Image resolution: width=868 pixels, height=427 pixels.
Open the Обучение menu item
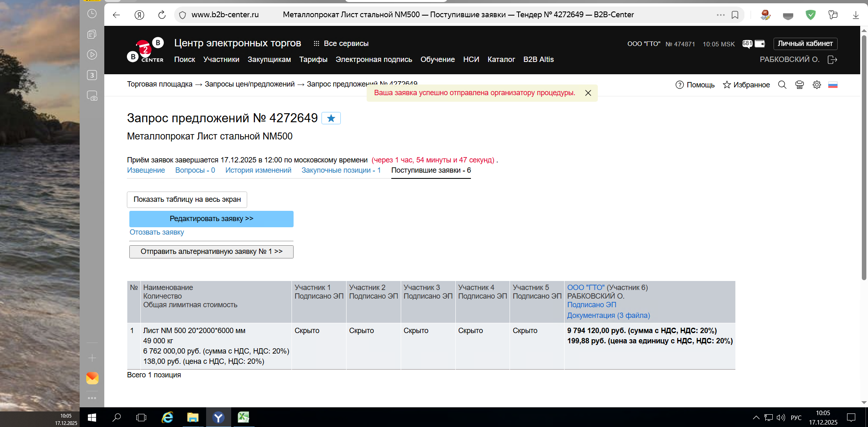click(438, 59)
